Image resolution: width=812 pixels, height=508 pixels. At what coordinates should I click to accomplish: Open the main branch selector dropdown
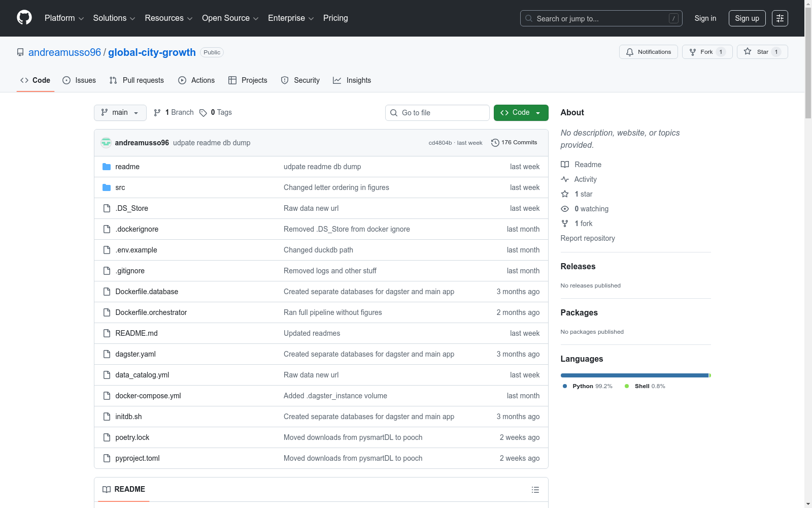(120, 113)
